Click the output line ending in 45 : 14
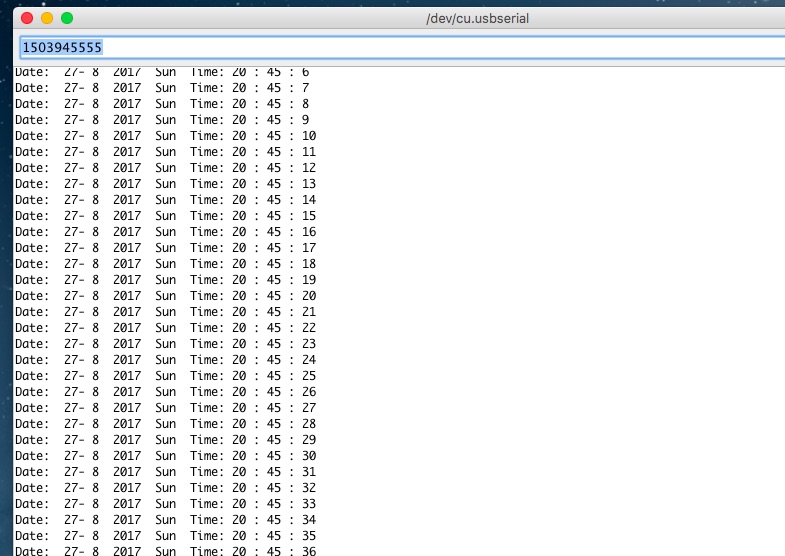The image size is (785, 556). [x=166, y=200]
